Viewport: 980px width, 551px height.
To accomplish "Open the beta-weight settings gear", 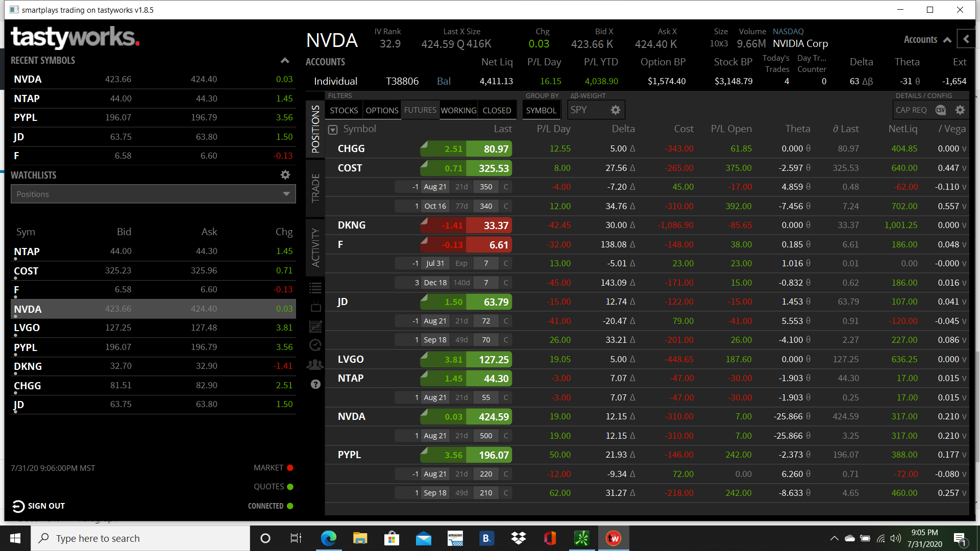I will [615, 110].
